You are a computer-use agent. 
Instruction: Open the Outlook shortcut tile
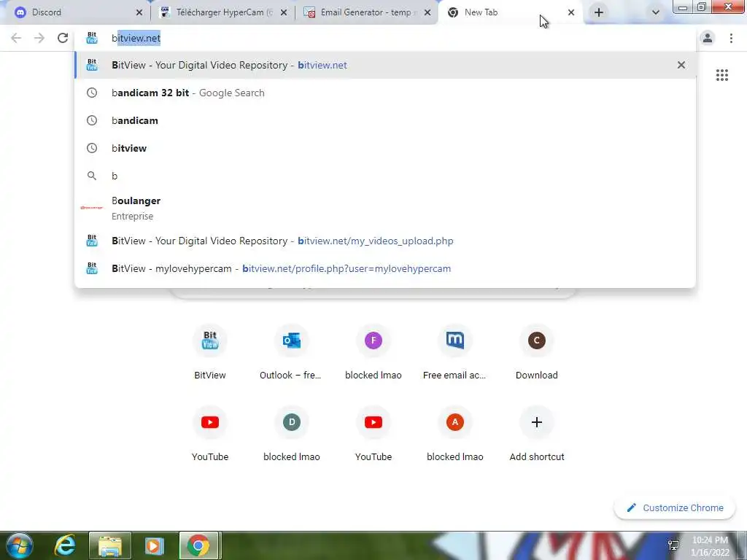click(x=292, y=351)
